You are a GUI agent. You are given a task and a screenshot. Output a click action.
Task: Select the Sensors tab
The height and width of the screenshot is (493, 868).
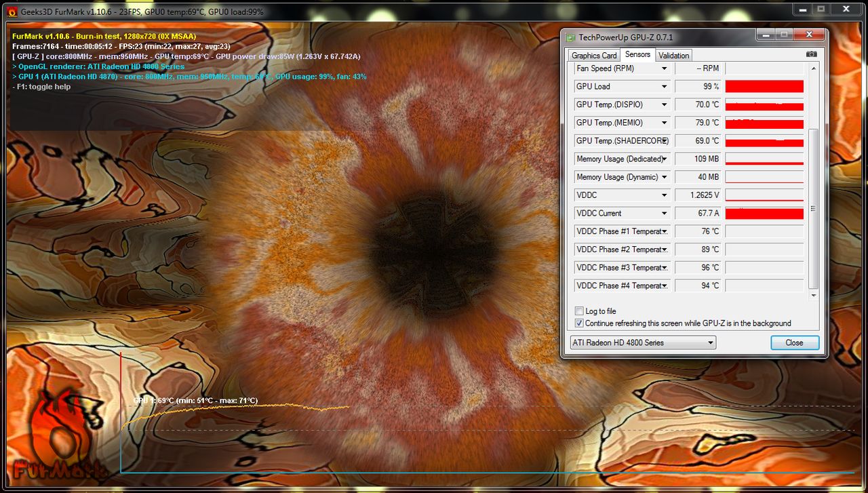coord(637,55)
